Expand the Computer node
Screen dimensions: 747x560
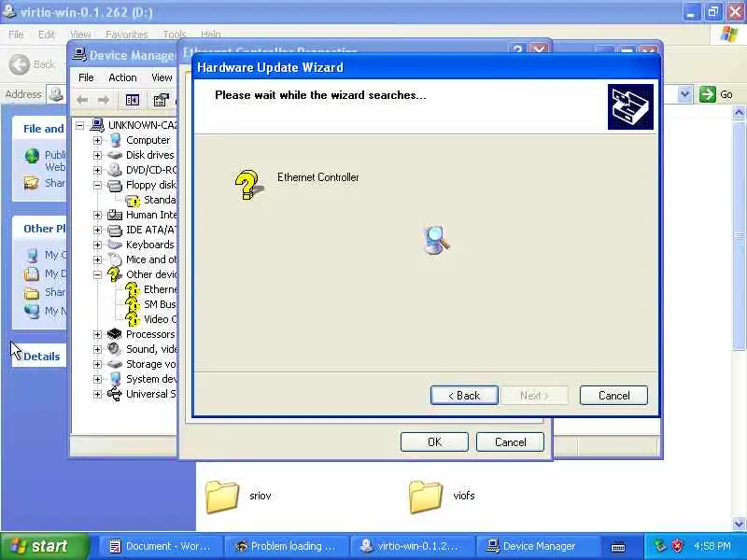(97, 141)
